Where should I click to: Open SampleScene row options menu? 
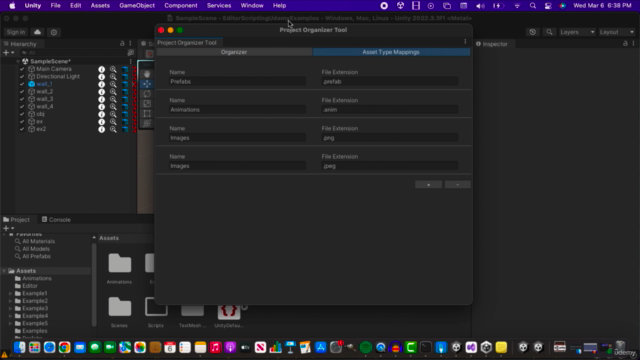click(x=131, y=61)
